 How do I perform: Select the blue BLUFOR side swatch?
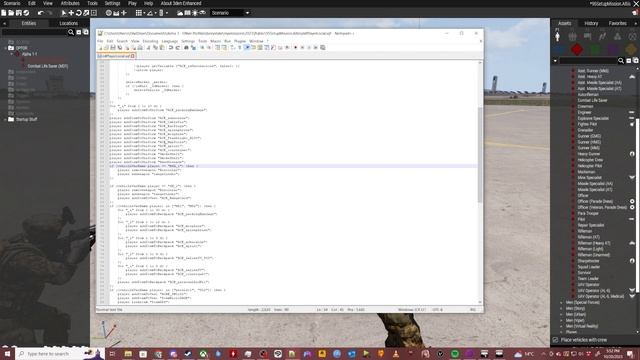[560, 50]
